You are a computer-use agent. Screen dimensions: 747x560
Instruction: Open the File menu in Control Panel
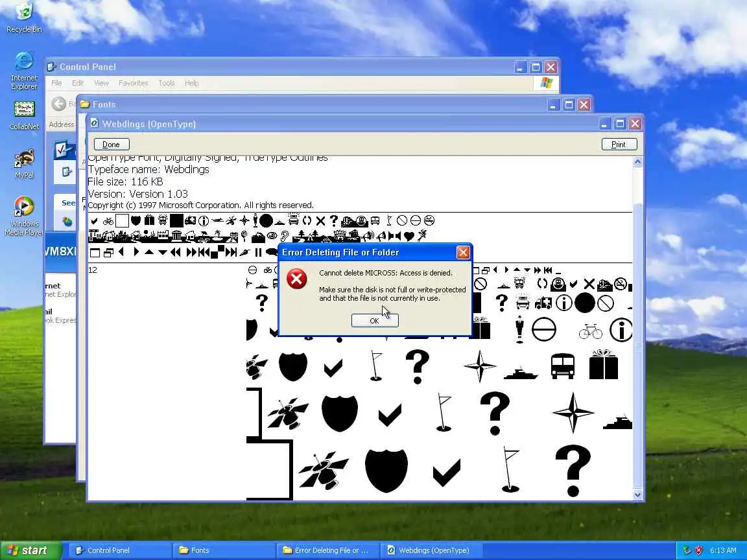[x=56, y=83]
